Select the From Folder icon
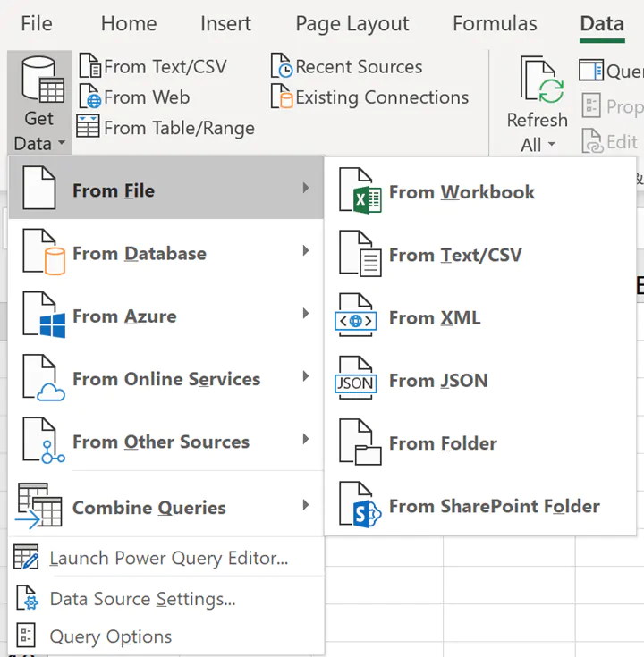 (x=360, y=442)
